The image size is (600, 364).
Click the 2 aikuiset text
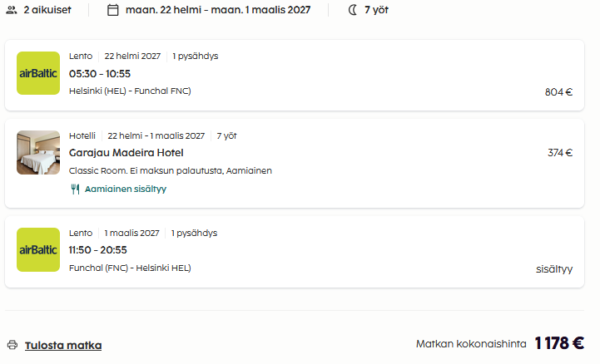pyautogui.click(x=47, y=10)
